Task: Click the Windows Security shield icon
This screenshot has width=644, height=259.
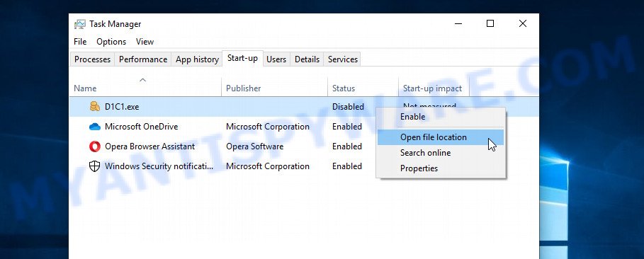Action: click(x=95, y=166)
